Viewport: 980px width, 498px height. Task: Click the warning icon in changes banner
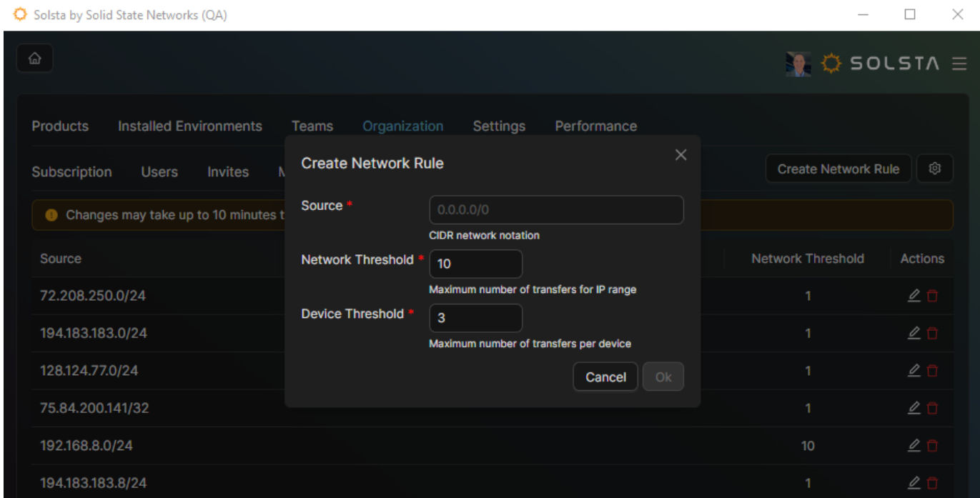(51, 215)
